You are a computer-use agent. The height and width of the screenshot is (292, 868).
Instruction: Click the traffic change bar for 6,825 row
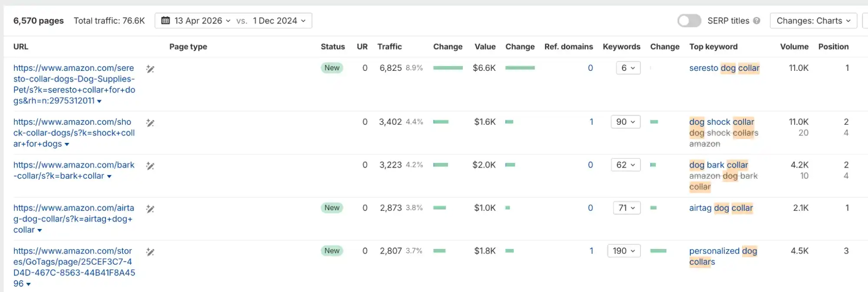click(x=448, y=68)
